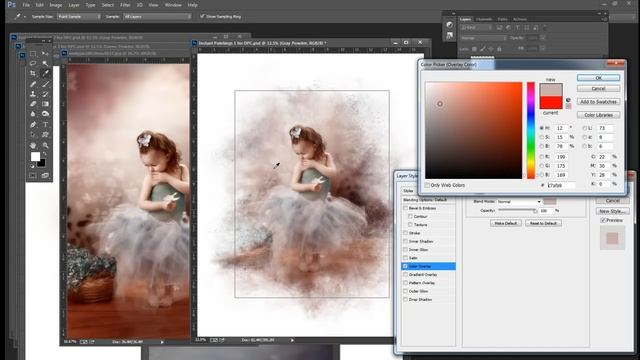
Task: Enable Only Web Colors checkbox
Action: pos(427,185)
